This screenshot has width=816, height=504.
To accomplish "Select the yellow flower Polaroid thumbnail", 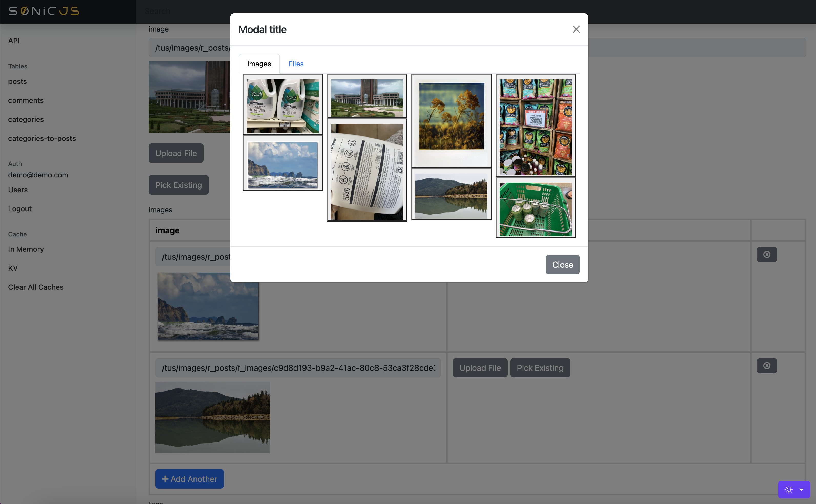I will coord(451,121).
